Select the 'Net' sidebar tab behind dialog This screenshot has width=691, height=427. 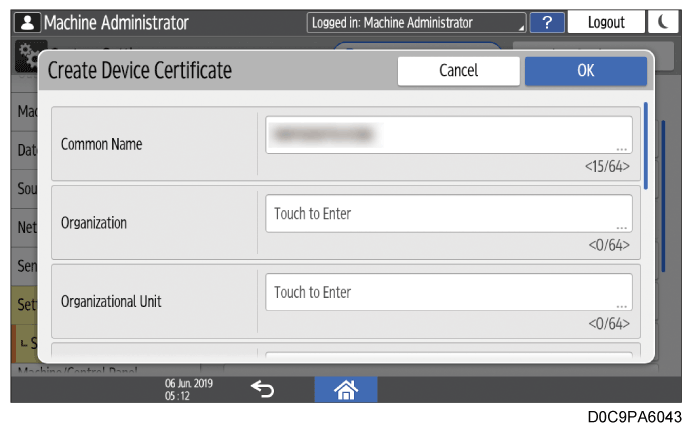(x=26, y=227)
